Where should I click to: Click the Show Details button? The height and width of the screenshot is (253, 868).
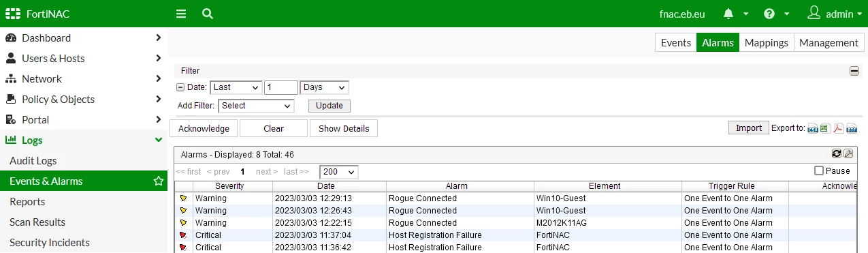point(344,128)
